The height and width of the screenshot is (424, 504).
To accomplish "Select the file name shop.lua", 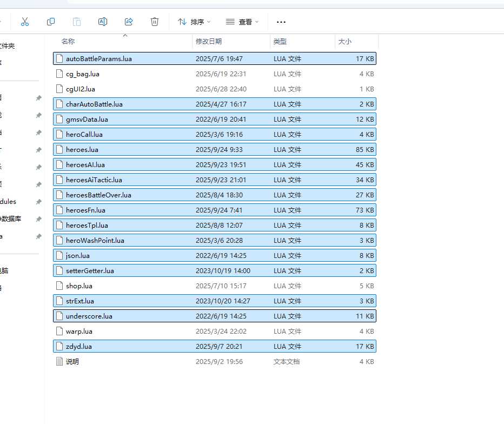I will [x=79, y=286].
